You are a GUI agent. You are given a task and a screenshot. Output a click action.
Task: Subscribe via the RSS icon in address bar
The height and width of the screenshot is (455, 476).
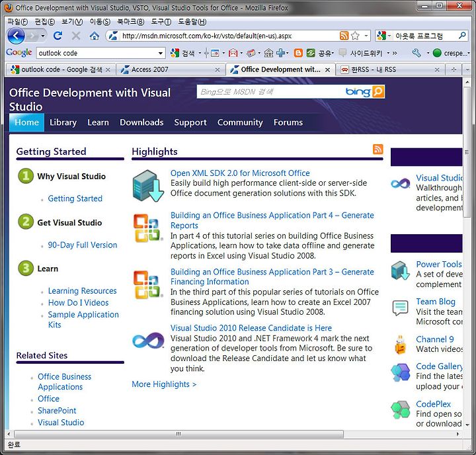click(344, 36)
